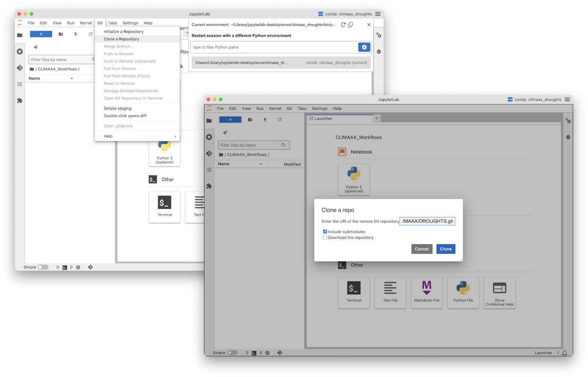Click the Clone button in dialog

(446, 249)
